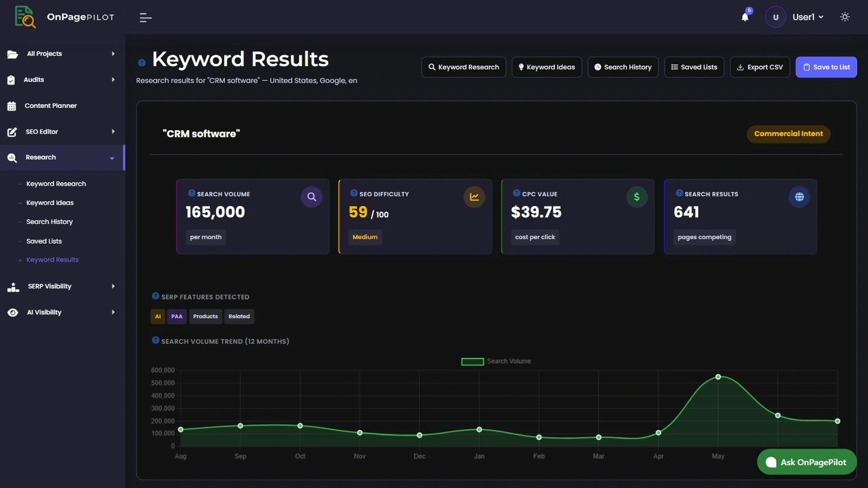Click the User1 avatar circle
The image size is (868, 488).
pyautogui.click(x=775, y=17)
